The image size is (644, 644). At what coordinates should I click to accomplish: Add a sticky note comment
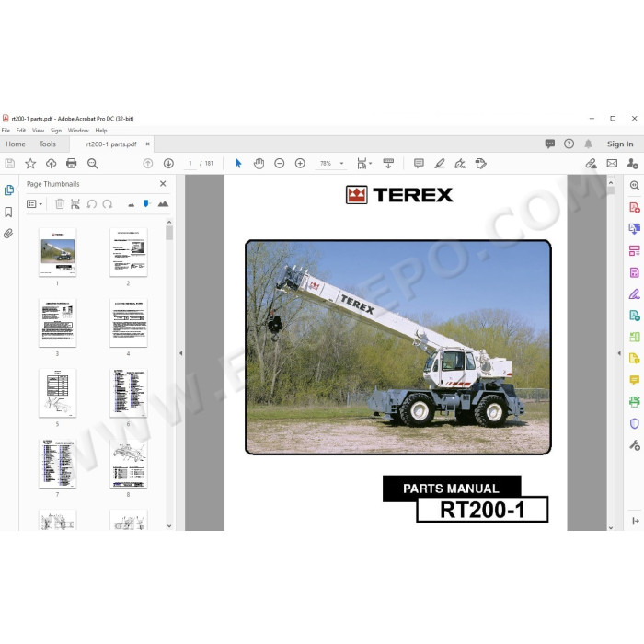(x=419, y=164)
